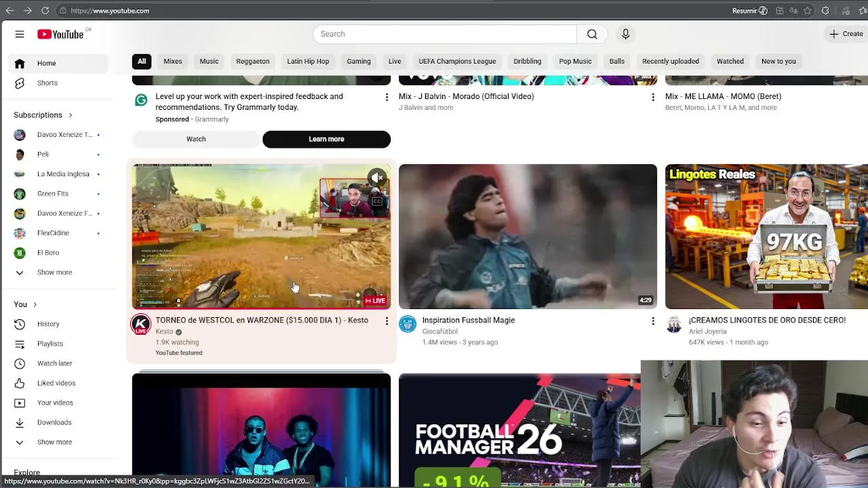The image size is (868, 488).
Task: Open Davoo Xeneize F... channel subscription
Action: pos(58,213)
